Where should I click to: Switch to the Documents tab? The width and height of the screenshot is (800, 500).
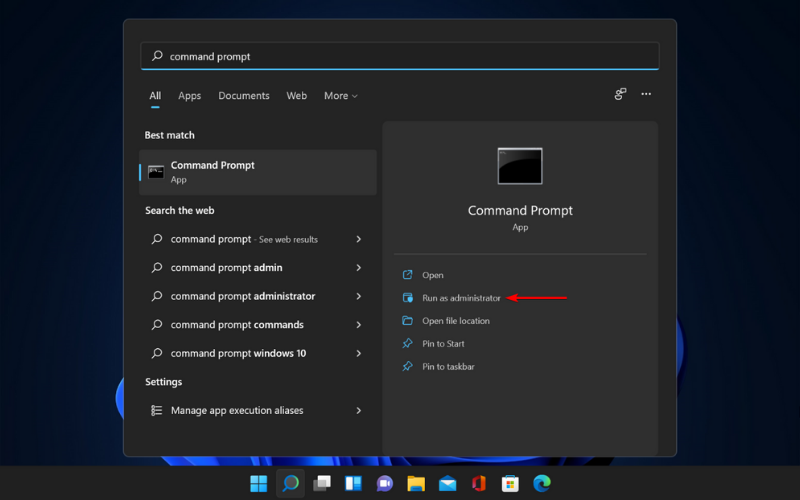(244, 96)
